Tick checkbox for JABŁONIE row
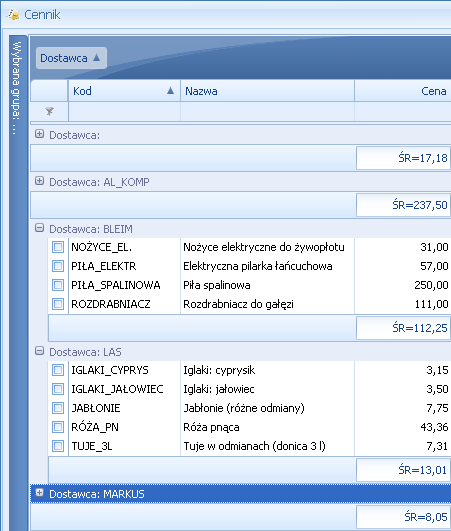451x531 pixels. [x=58, y=408]
